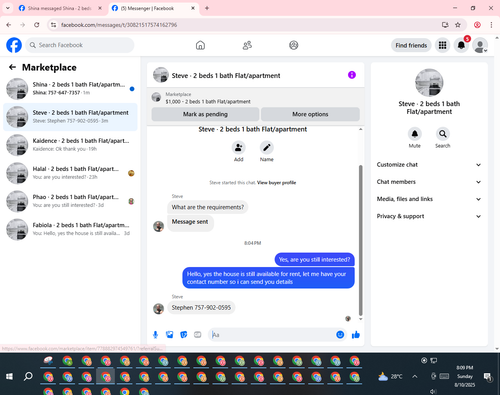Mute this chat with the bell icon
Viewport: 500px width, 395px height.
point(415,134)
